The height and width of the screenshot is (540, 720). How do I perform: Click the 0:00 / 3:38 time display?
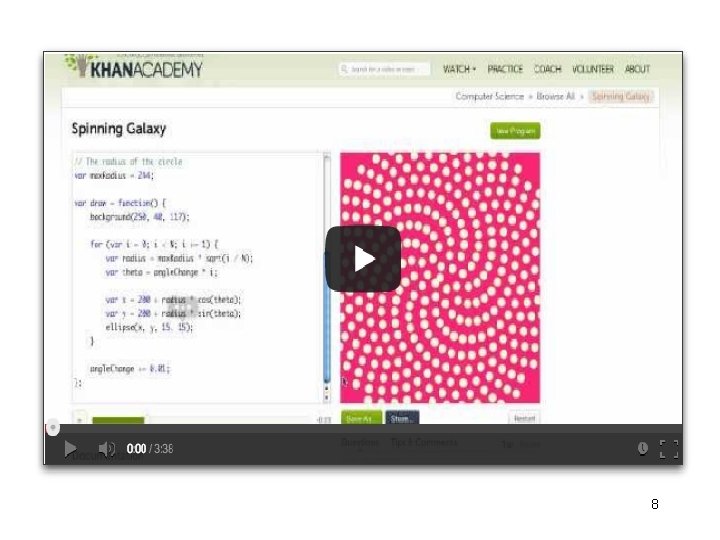coord(150,449)
